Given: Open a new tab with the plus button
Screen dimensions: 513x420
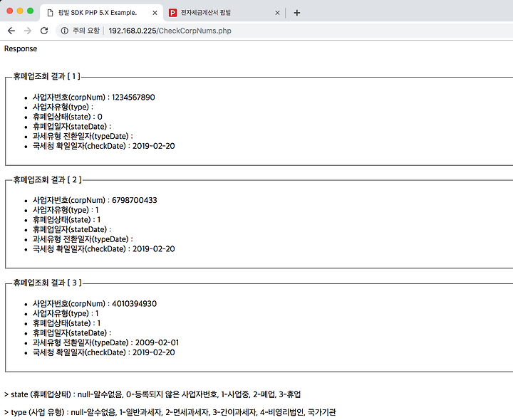Looking at the screenshot, I should (296, 13).
